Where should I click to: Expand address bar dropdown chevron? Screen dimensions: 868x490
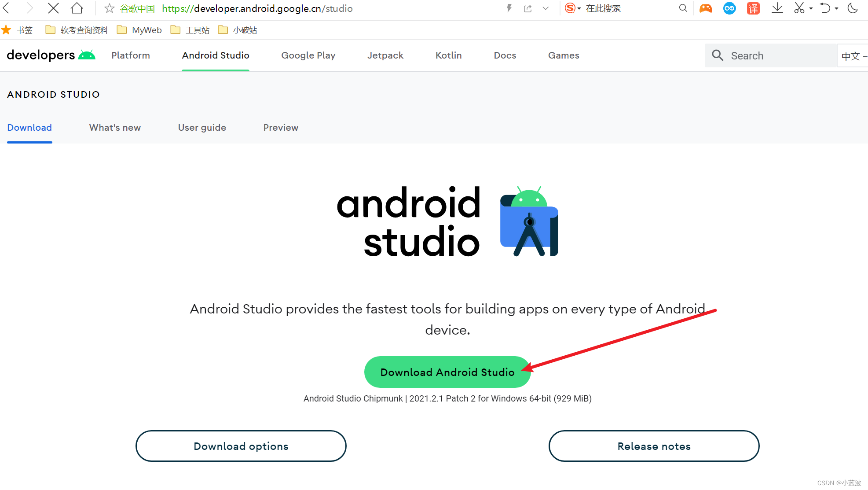click(546, 8)
